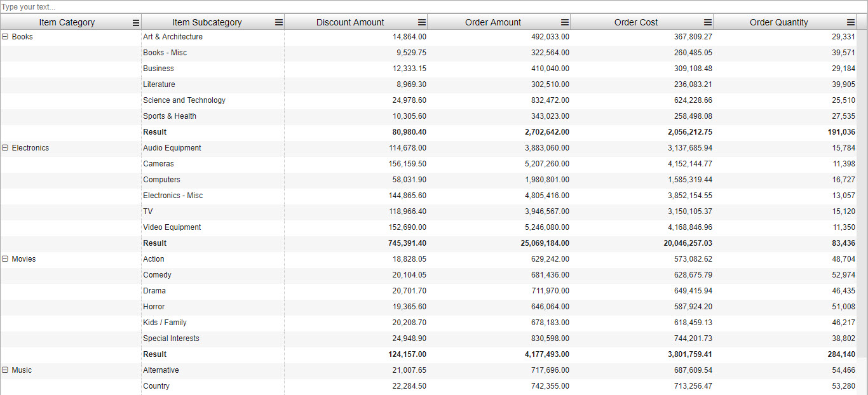Screen dimensions: 868x395
Task: Open the Order Amount column menu icon
Action: click(x=565, y=22)
